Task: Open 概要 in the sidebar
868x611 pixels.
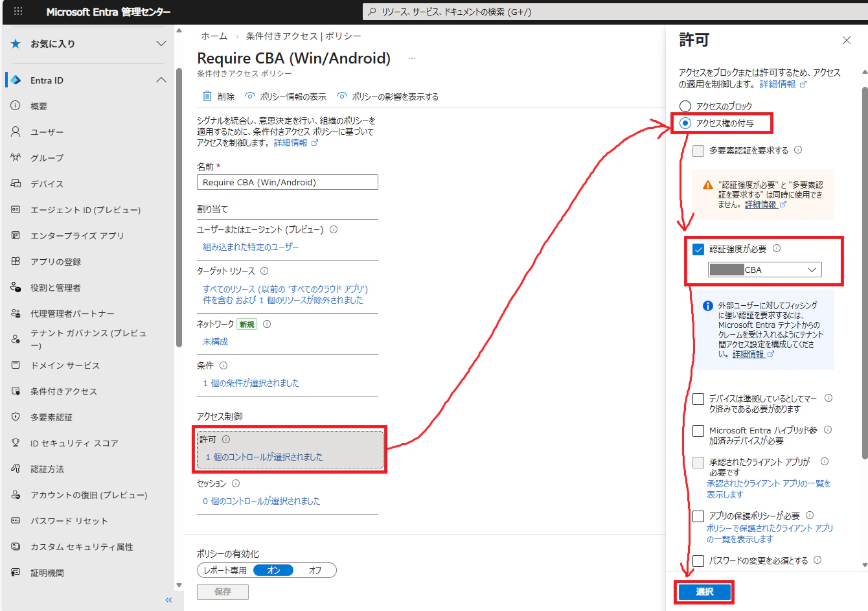Action: pos(39,106)
